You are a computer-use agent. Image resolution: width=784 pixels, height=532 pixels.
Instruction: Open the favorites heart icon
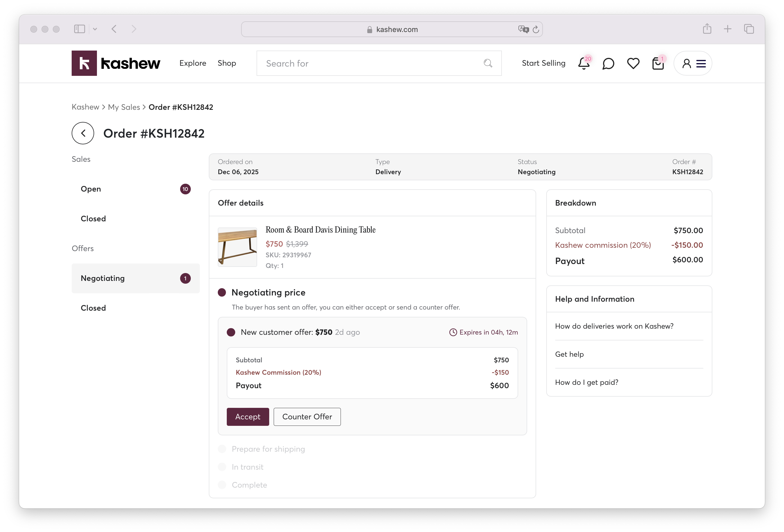click(x=633, y=63)
